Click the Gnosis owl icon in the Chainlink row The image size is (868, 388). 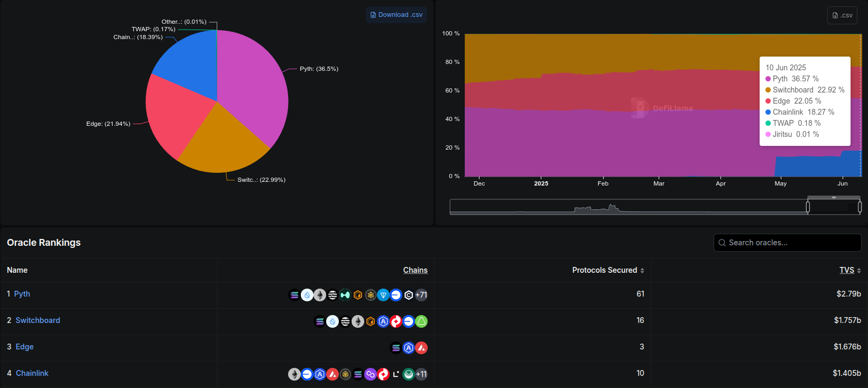click(409, 374)
